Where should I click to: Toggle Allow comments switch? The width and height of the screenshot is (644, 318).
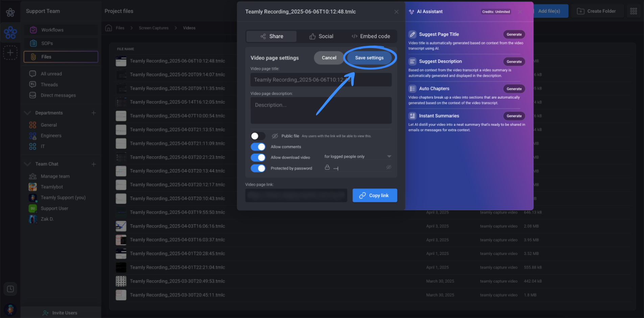[x=258, y=147]
